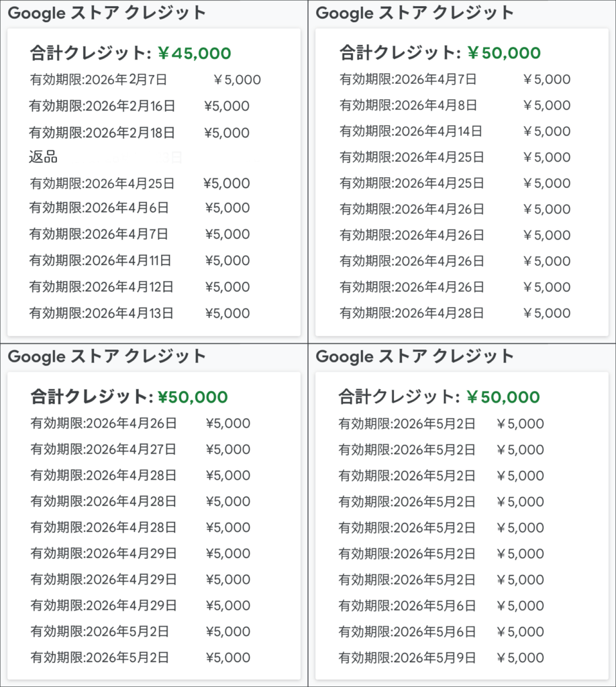Viewport: 616px width, 687px height.
Task: Select the entry expiring 2026年4月27日
Action: tap(103, 449)
